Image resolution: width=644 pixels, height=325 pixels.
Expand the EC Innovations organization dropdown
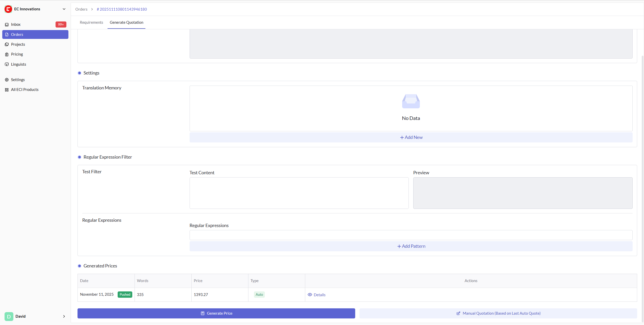[x=64, y=9]
